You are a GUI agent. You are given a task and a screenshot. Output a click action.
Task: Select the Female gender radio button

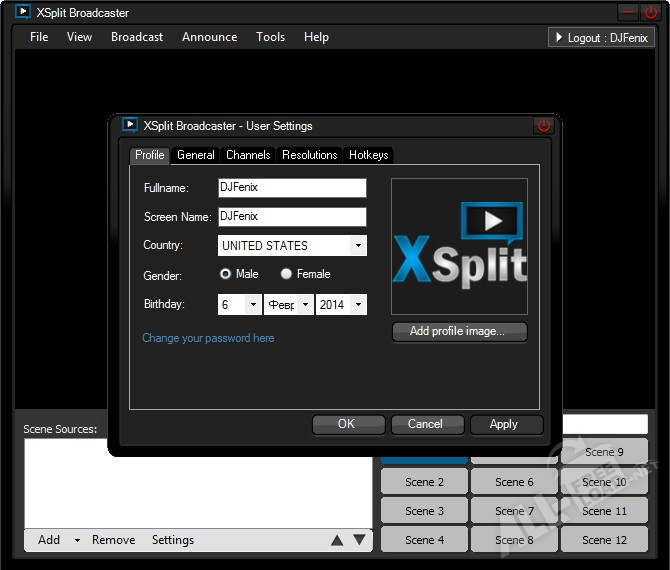(x=287, y=274)
